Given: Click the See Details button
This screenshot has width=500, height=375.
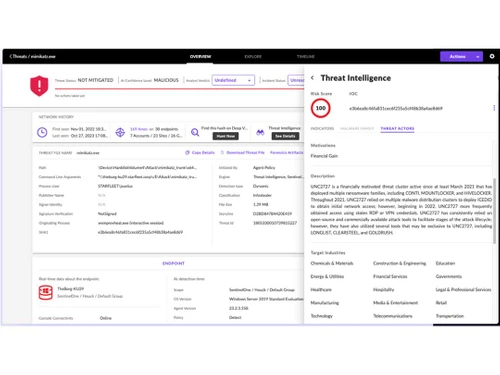Looking at the screenshot, I should (285, 136).
